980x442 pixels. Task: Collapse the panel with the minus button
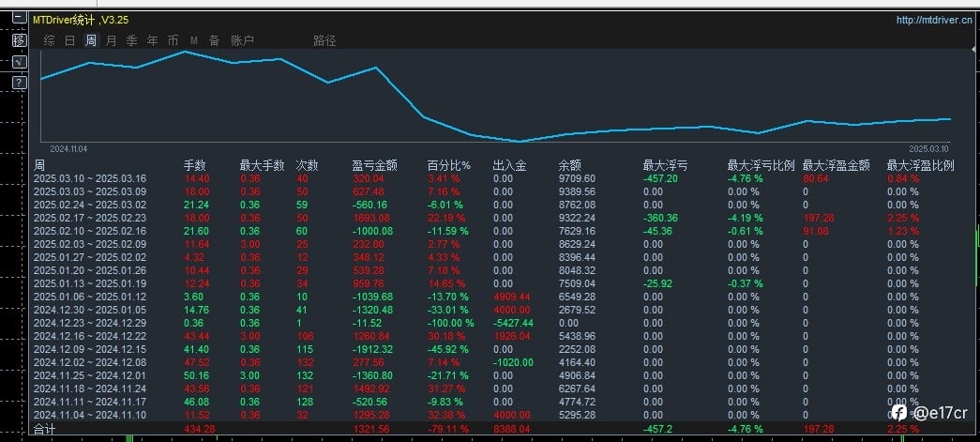[20, 20]
